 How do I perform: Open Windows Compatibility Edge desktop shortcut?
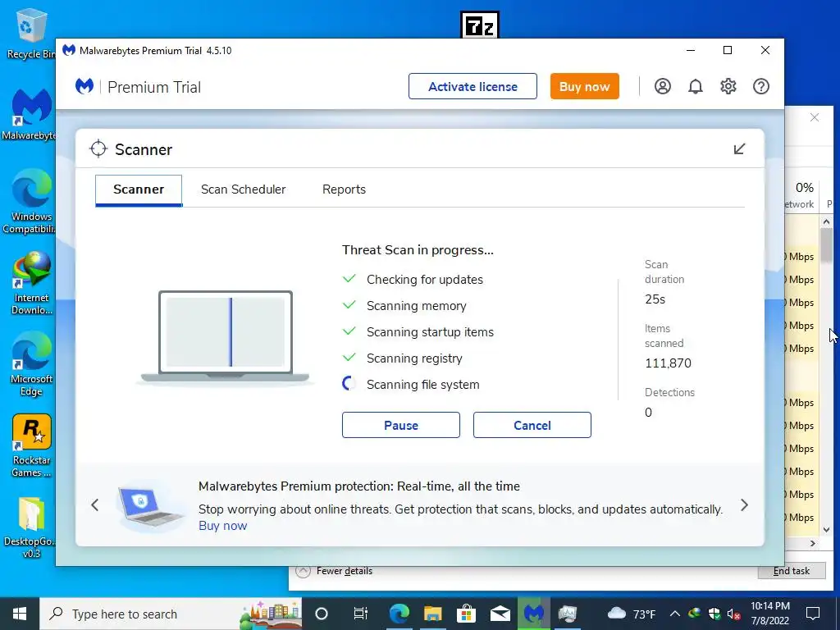[x=31, y=202]
